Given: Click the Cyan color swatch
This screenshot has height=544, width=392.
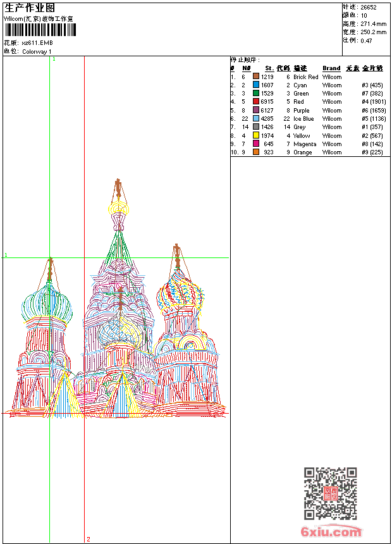Looking at the screenshot, I should pos(256,85).
